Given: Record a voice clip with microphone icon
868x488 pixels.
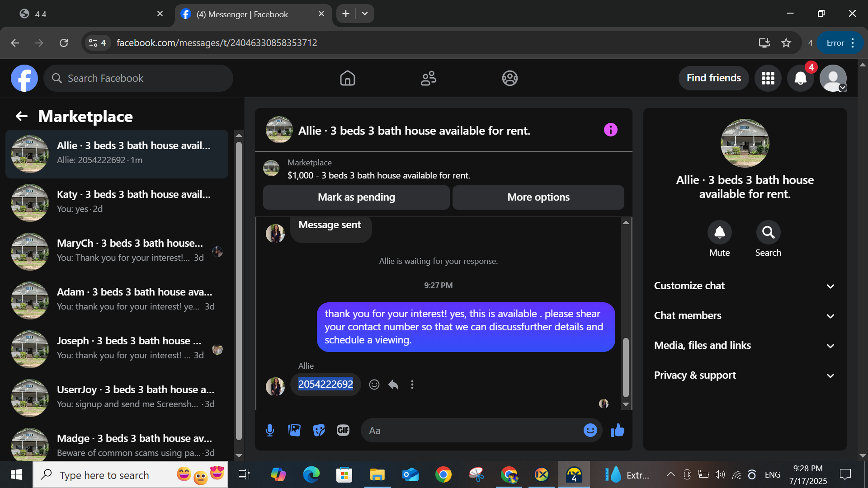Looking at the screenshot, I should pos(270,431).
